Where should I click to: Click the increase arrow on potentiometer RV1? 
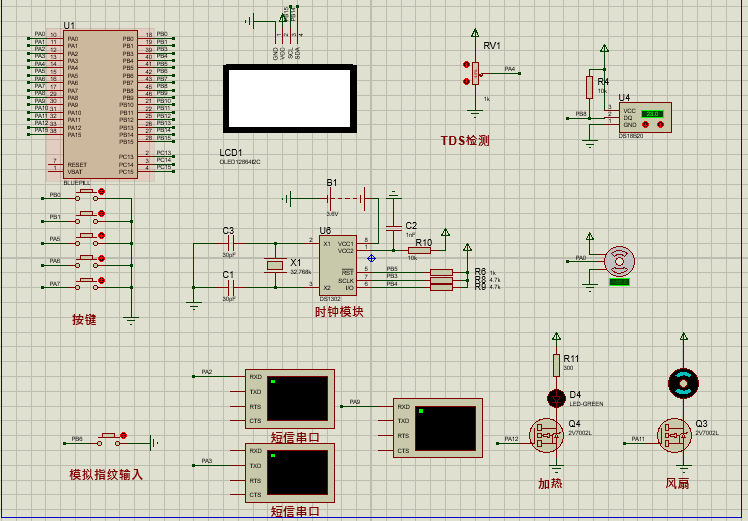click(x=466, y=65)
